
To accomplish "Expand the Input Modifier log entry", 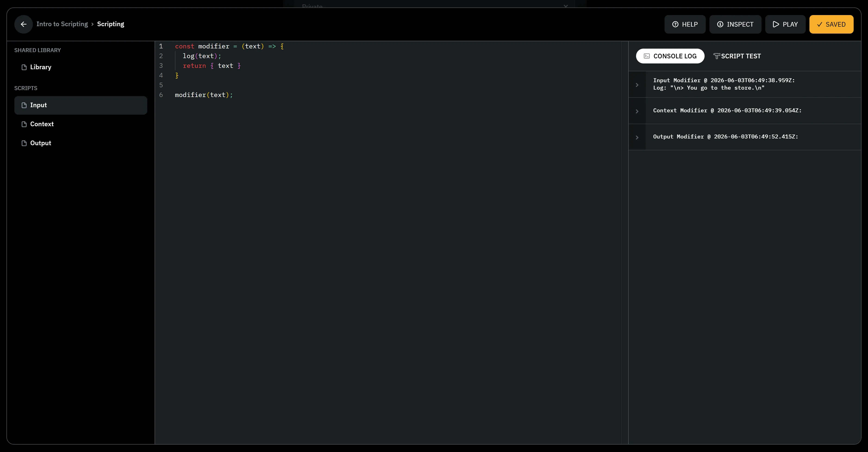I will click(x=637, y=85).
